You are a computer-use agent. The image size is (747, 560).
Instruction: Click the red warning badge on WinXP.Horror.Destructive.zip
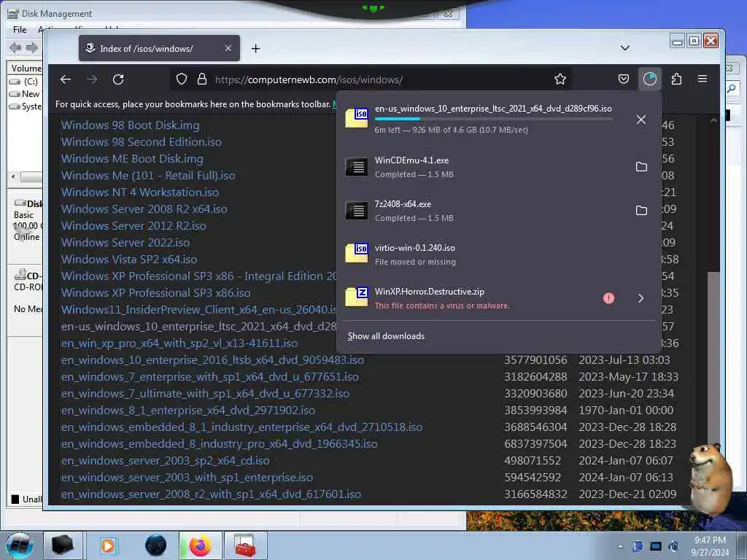coord(608,298)
